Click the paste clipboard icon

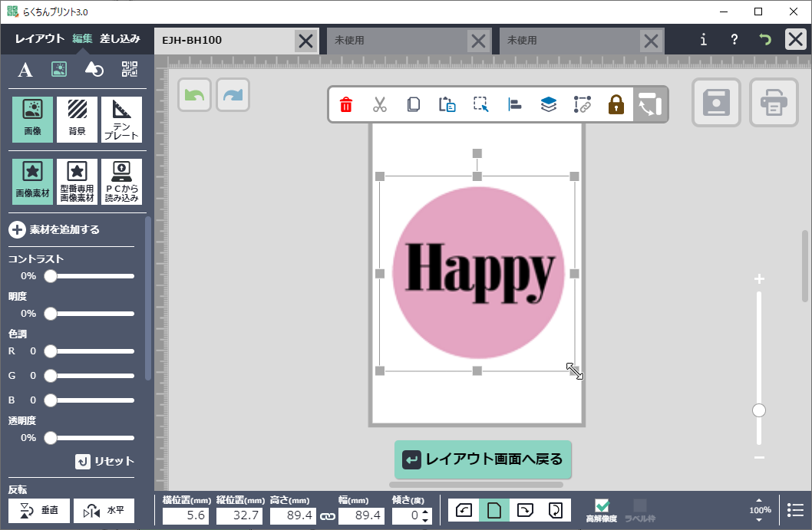point(447,105)
